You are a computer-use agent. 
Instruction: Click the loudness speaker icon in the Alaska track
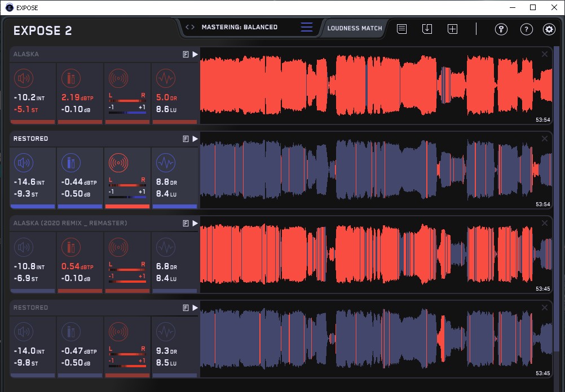tap(23, 78)
